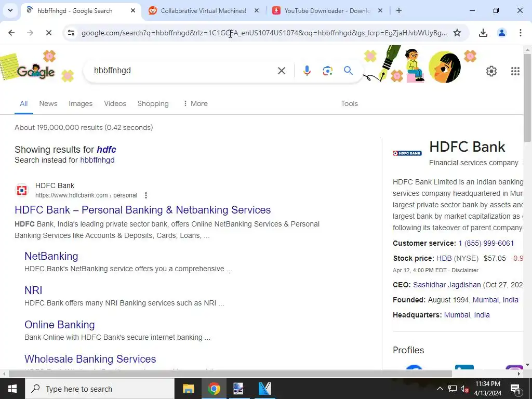Image resolution: width=532 pixels, height=399 pixels.
Task: Open the network tray icon
Action: (x=453, y=389)
